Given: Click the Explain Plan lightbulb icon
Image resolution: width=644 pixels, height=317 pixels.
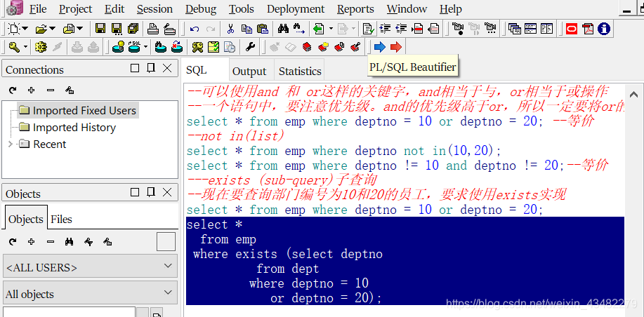Looking at the screenshot, I should click(118, 47).
